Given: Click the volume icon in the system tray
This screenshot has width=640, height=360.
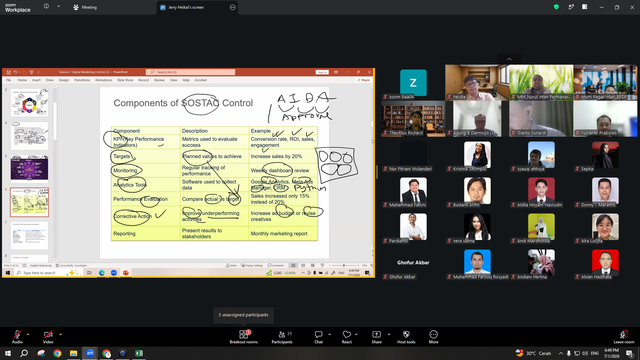Looking at the screenshot, I should point(585,353).
